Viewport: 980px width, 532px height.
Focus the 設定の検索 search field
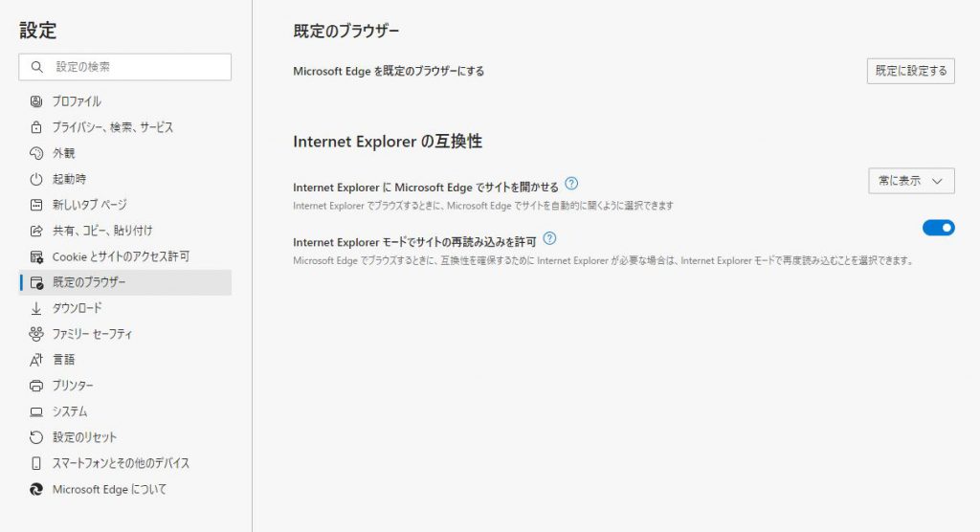[x=125, y=67]
